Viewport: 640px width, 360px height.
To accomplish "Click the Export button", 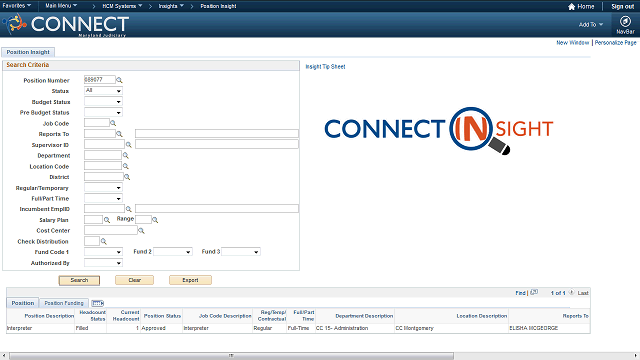I will tap(190, 280).
